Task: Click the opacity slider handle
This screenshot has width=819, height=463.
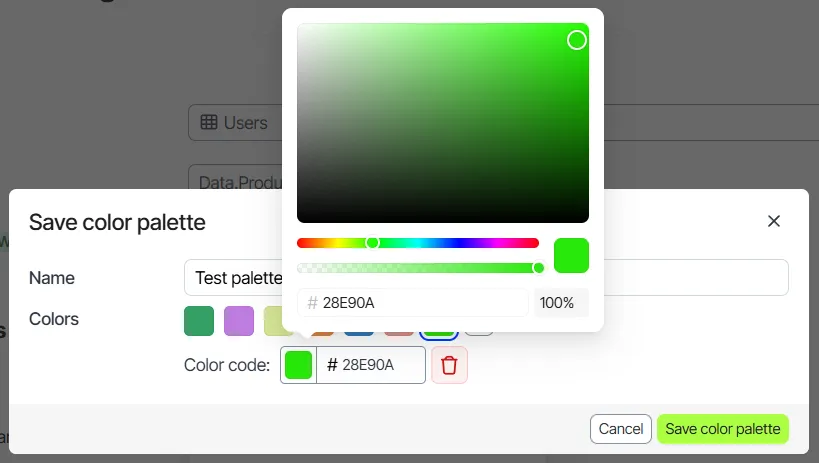Action: click(539, 268)
